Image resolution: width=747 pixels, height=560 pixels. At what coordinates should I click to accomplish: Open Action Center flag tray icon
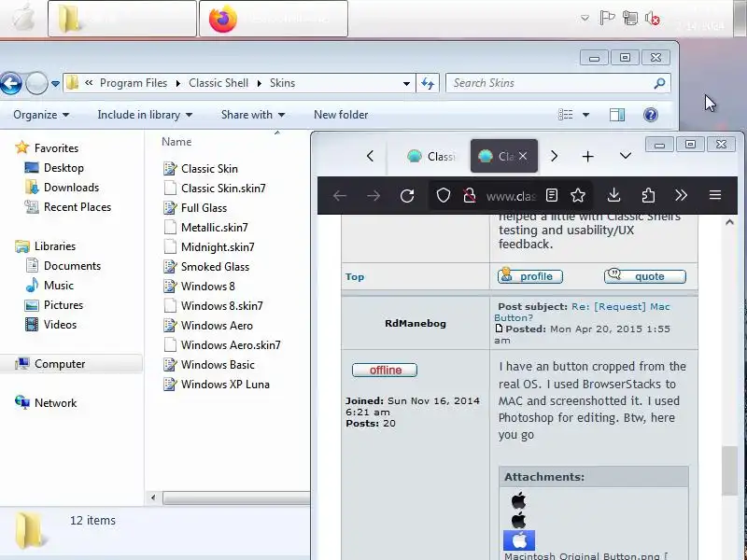click(607, 18)
